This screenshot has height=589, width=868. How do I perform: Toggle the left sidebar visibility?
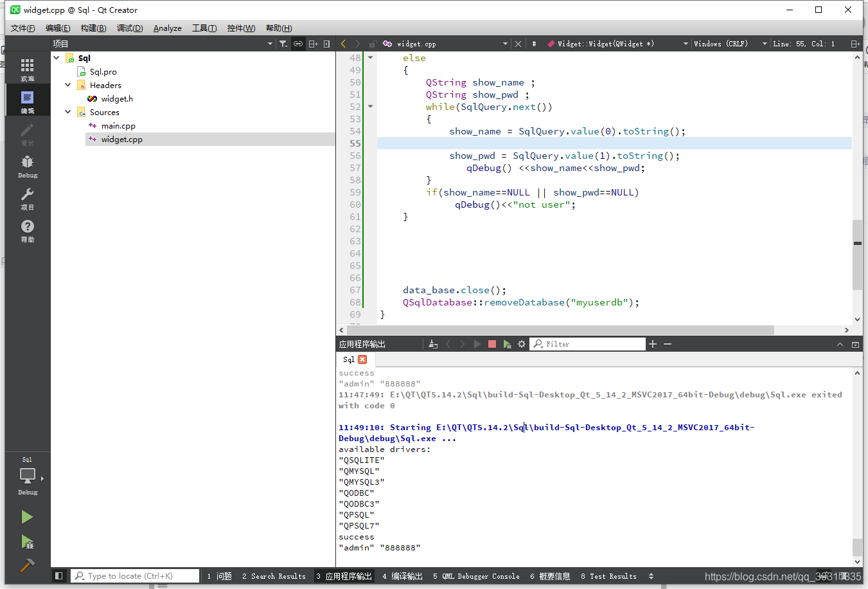click(58, 575)
